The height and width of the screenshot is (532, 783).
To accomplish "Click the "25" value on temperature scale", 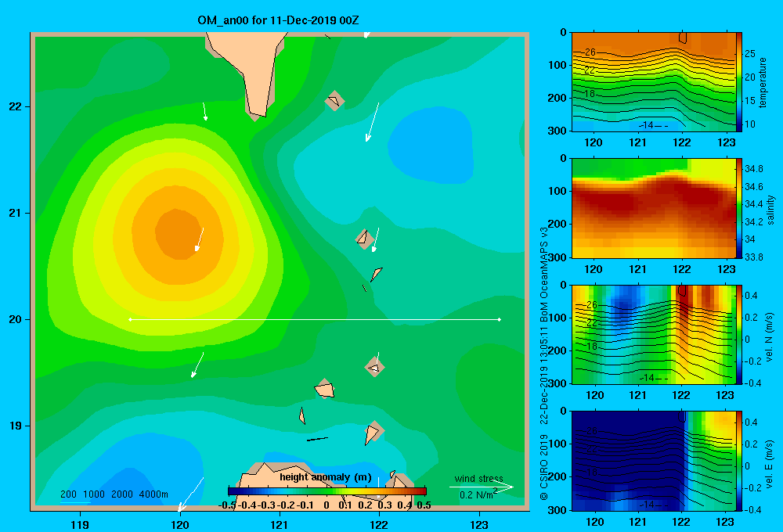I will [x=750, y=53].
